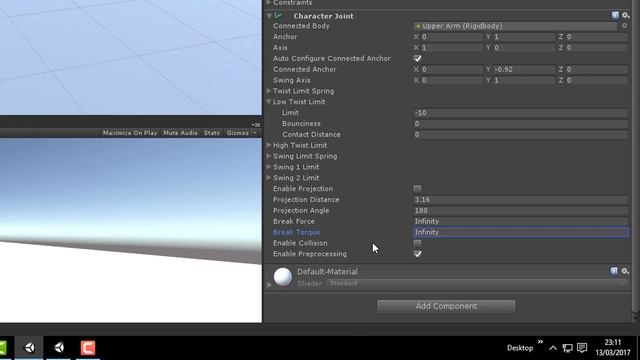Click the Connected Body Upper Arm field
The image size is (640, 360).
coord(515,26)
